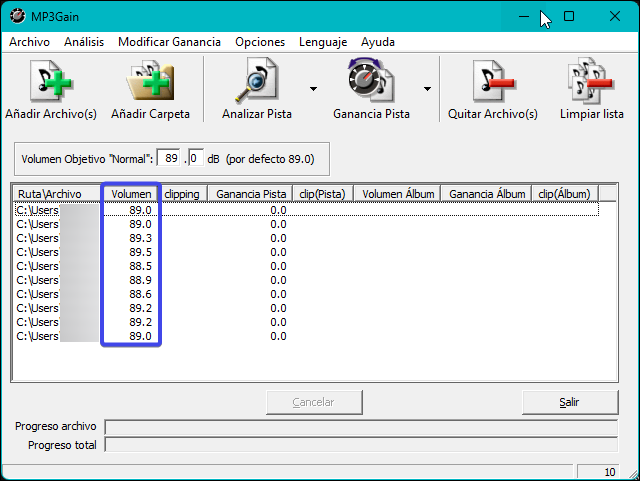Viewport: 640px width, 481px height.
Task: Open the Lenguaje menu
Action: (323, 42)
